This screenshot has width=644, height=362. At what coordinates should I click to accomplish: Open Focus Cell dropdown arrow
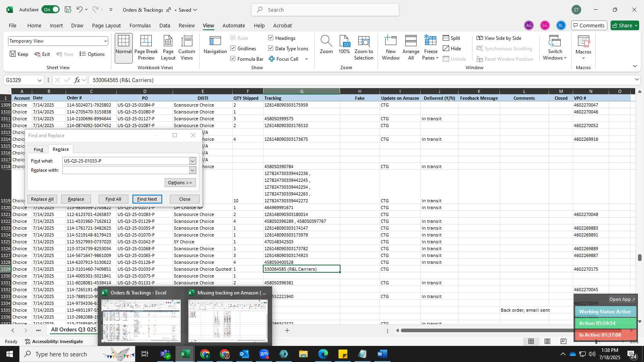[x=306, y=59]
